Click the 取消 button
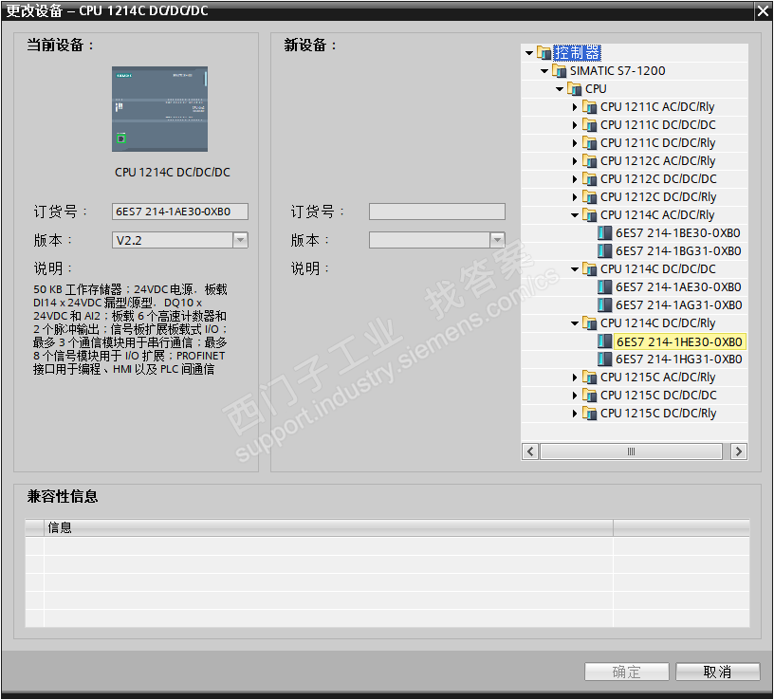The height and width of the screenshot is (700, 774). point(717,672)
